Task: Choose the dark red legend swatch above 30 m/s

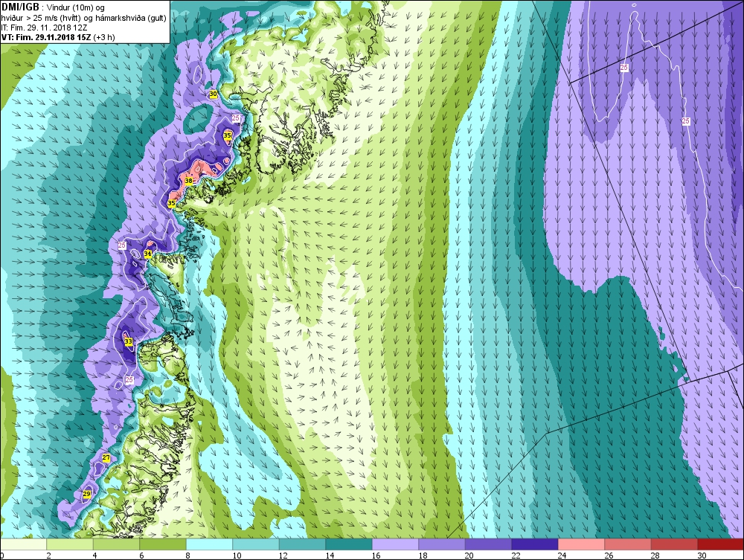Action: [721, 544]
